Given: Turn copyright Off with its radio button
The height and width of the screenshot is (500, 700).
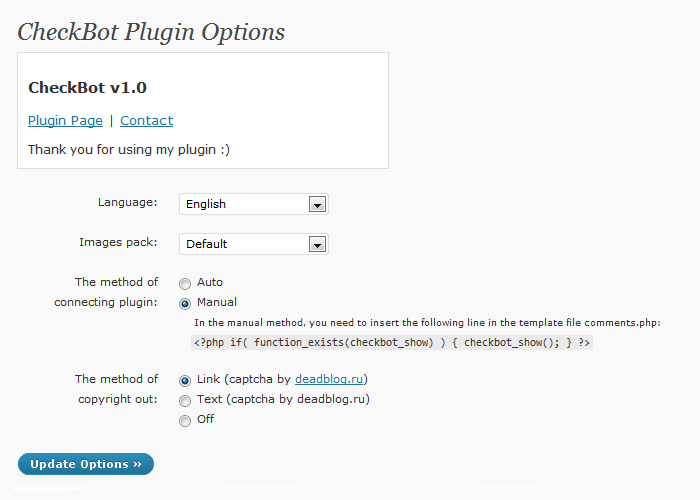Looking at the screenshot, I should [x=185, y=421].
